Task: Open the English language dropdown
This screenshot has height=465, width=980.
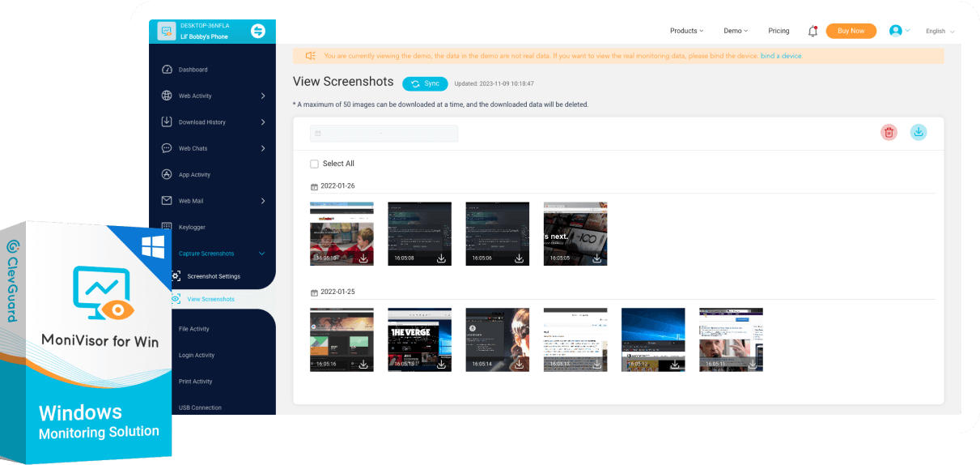Action: pyautogui.click(x=940, y=31)
